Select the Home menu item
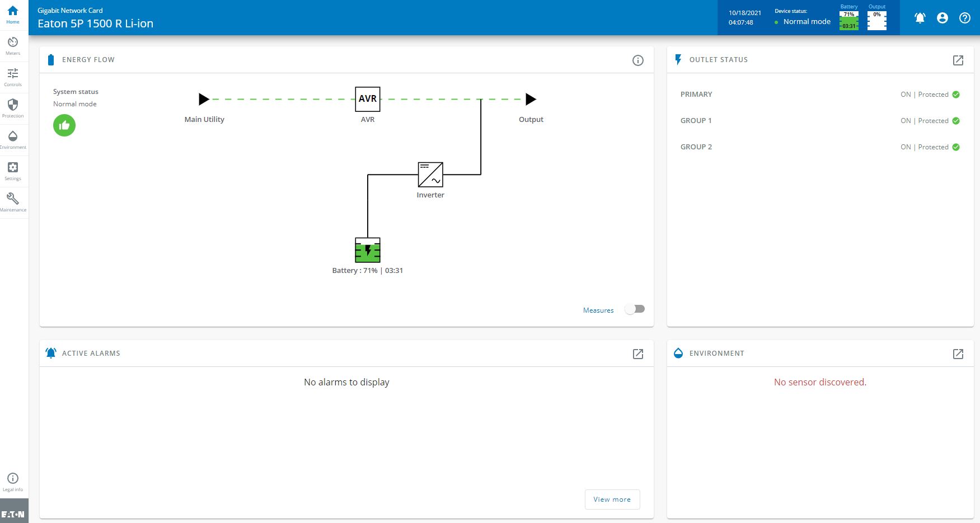 click(13, 15)
